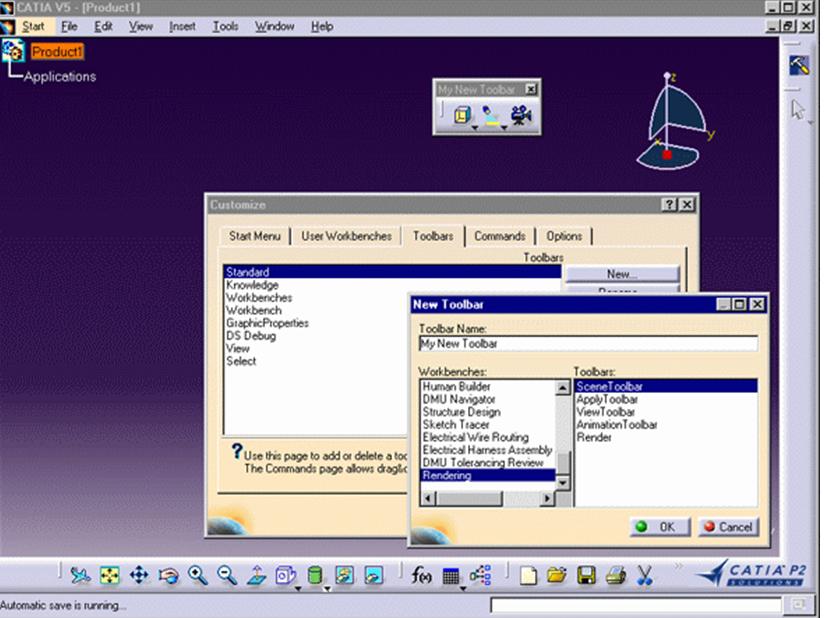Click the Fit All In icon
The image size is (826, 618).
(x=110, y=575)
